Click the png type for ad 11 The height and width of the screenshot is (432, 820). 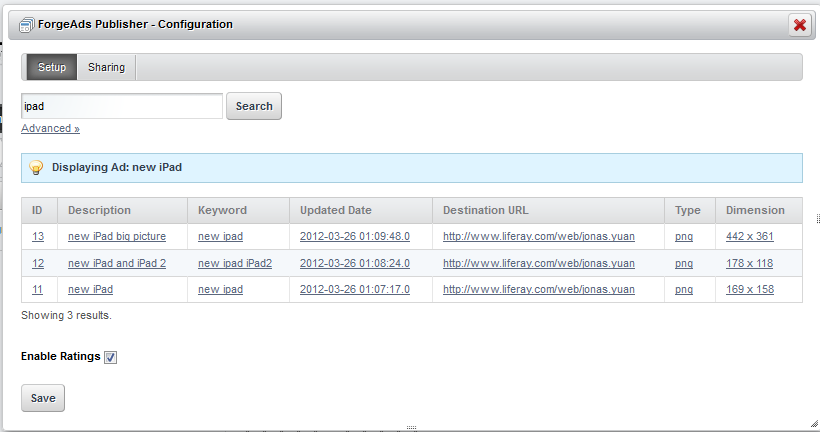coord(684,290)
